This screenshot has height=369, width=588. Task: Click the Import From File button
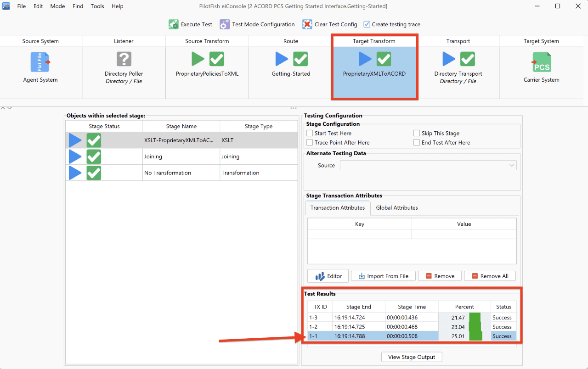(383, 276)
